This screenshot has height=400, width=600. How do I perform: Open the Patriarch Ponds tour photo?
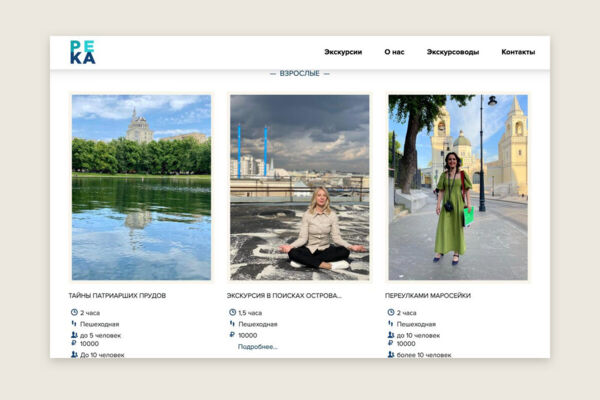[141, 187]
